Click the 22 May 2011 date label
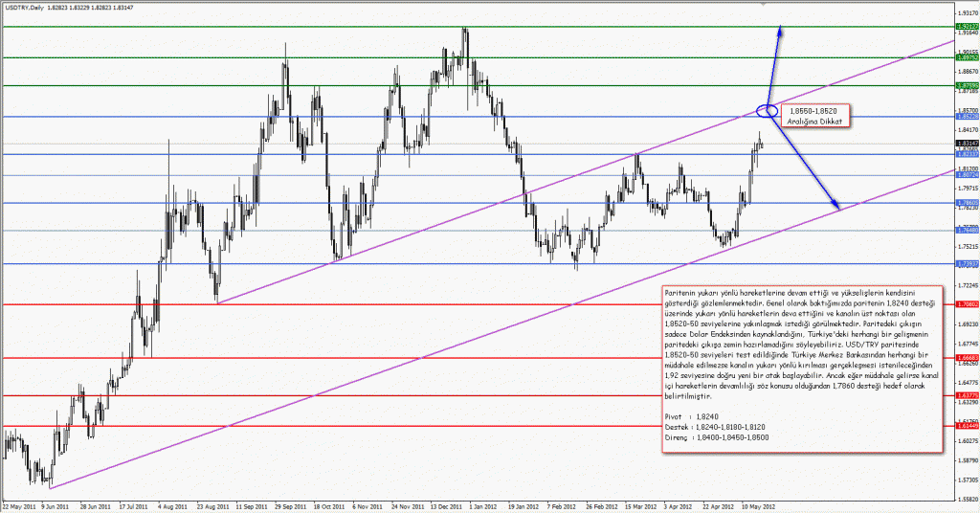Viewport: 980px width, 513px height. coord(17,506)
